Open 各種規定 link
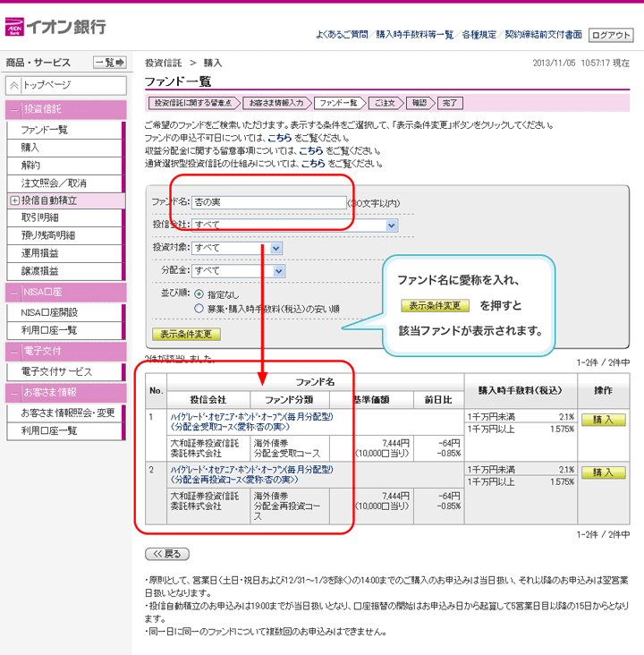 pyautogui.click(x=479, y=35)
